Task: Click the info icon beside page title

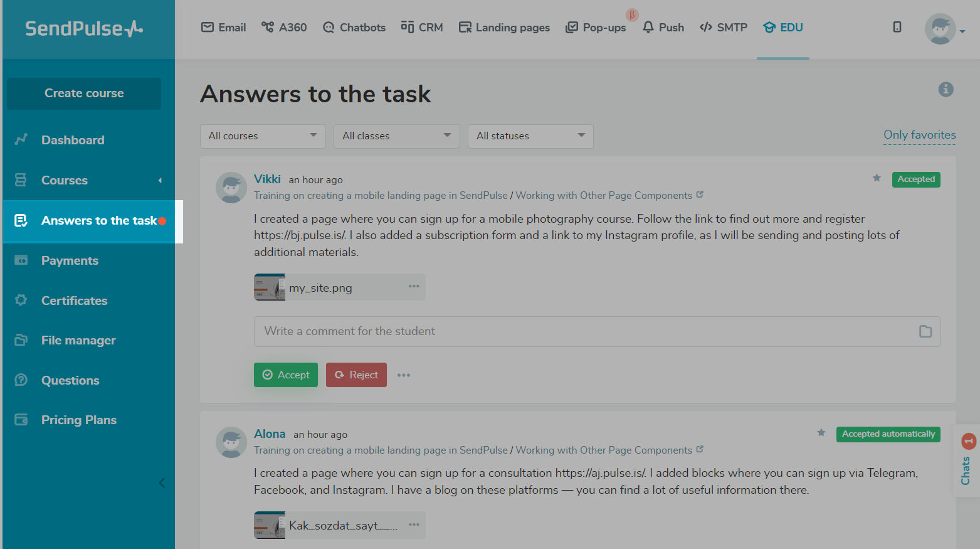Action: 946,90
